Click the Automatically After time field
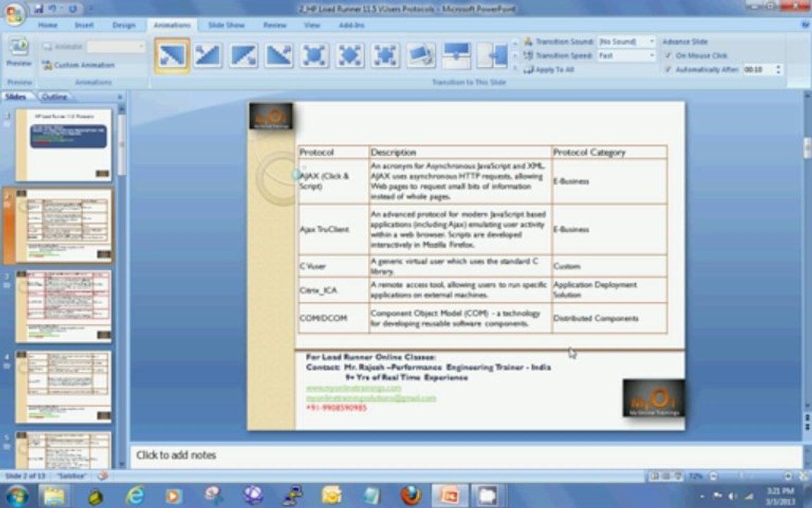Screen dimensions: 812x508 758,69
